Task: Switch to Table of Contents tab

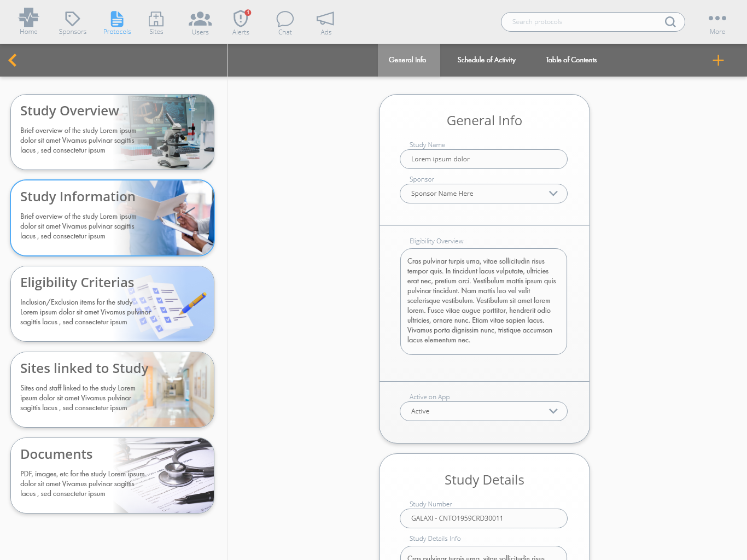Action: tap(571, 60)
